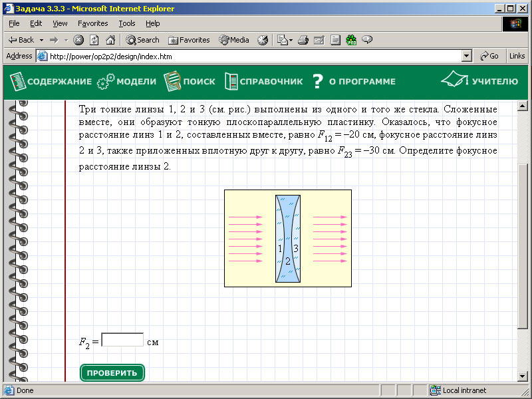Click the IE icon in title bar

(x=9, y=8)
